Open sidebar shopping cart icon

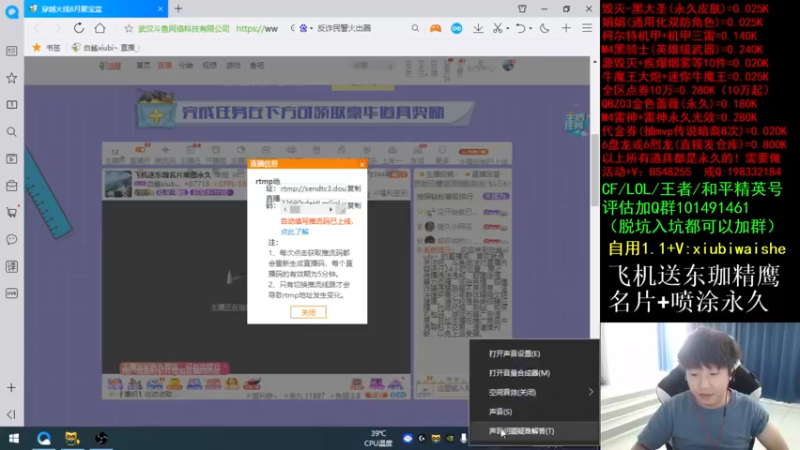point(11,212)
